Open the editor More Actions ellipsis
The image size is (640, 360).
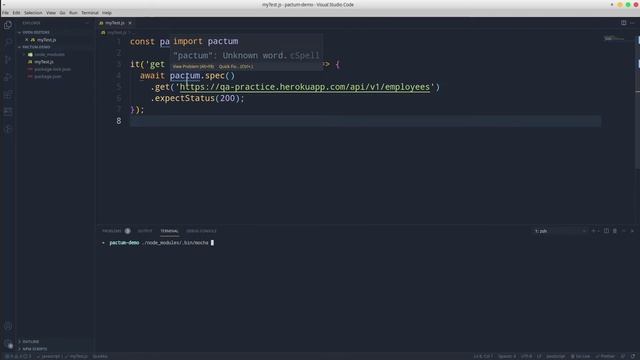click(632, 23)
